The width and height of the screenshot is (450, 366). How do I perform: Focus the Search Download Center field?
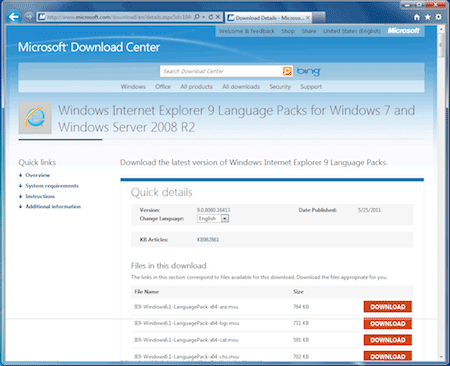point(221,71)
